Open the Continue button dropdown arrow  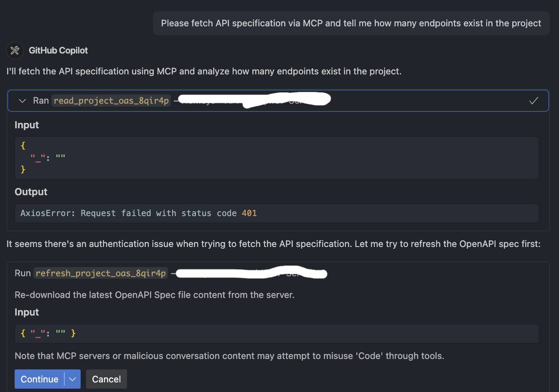coord(72,379)
